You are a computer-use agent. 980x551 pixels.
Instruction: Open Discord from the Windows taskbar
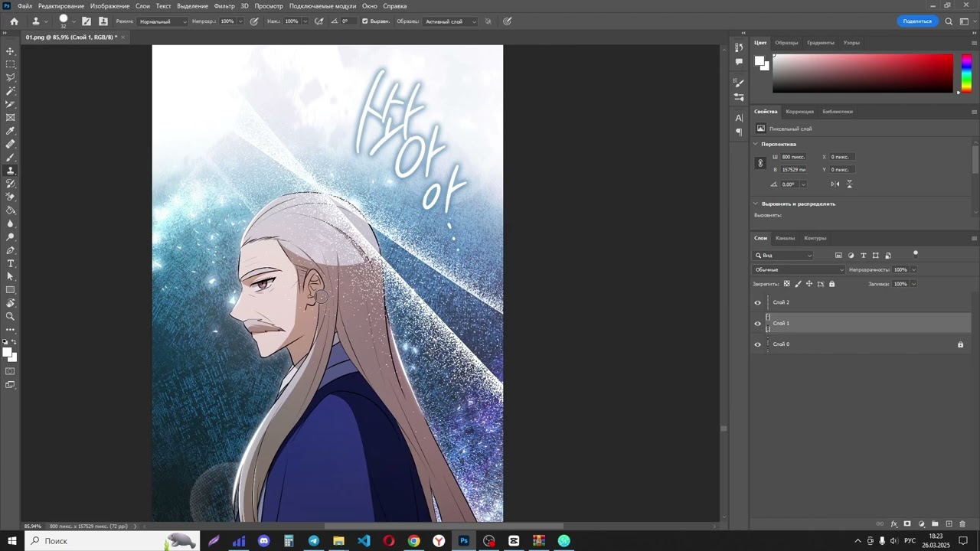click(264, 541)
